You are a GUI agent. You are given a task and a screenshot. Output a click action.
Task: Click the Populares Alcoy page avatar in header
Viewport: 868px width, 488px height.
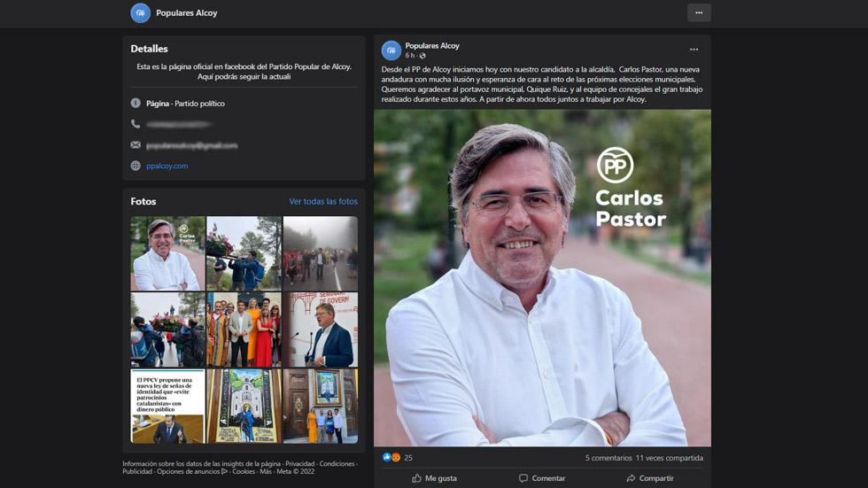[140, 13]
